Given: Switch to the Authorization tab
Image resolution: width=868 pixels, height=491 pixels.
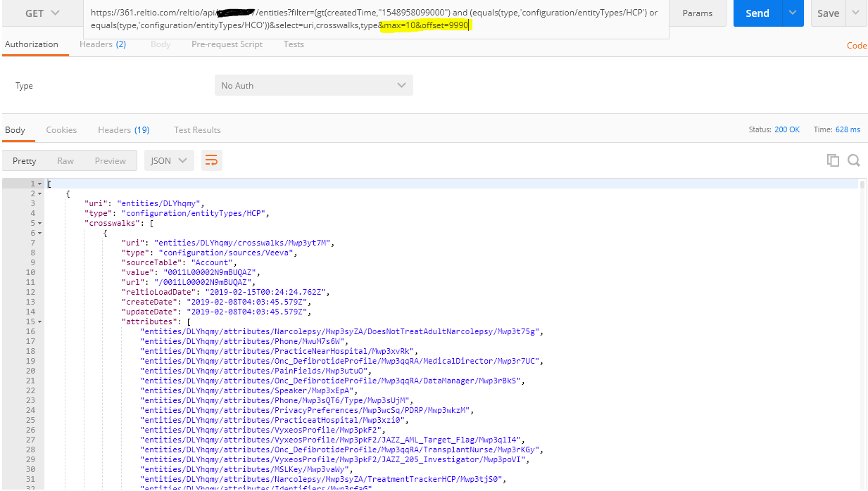Looking at the screenshot, I should tap(32, 44).
